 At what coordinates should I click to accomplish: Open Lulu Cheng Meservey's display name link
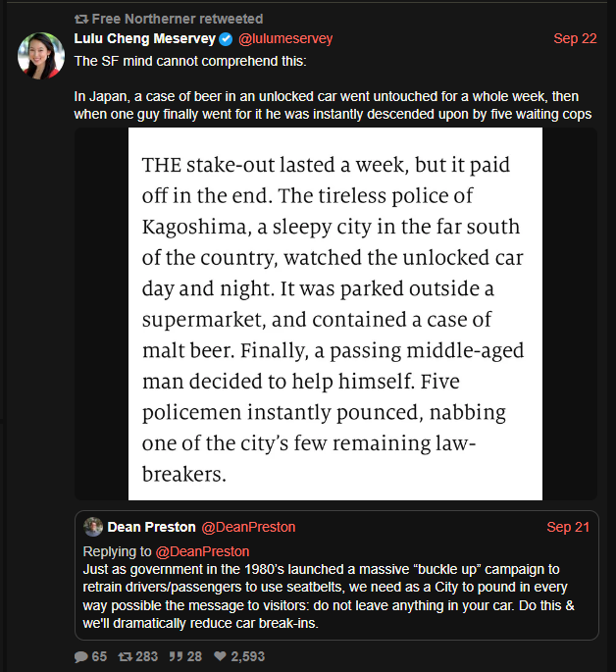point(144,39)
